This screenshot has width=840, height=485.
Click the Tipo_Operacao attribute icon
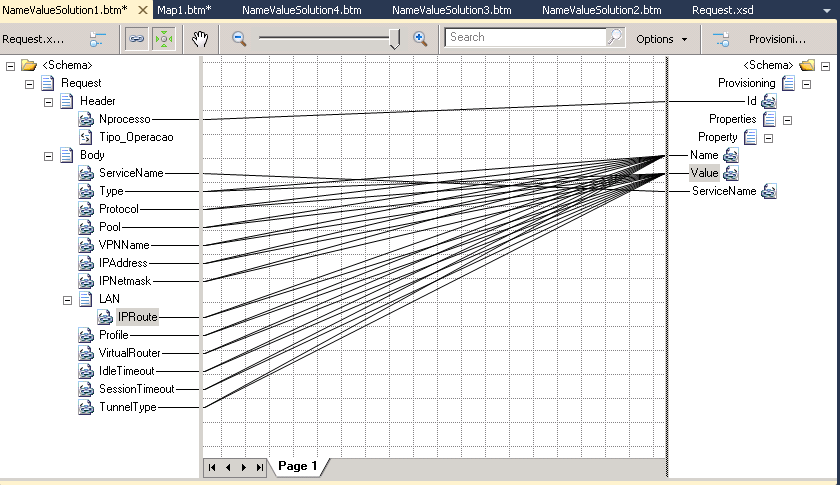(87, 137)
